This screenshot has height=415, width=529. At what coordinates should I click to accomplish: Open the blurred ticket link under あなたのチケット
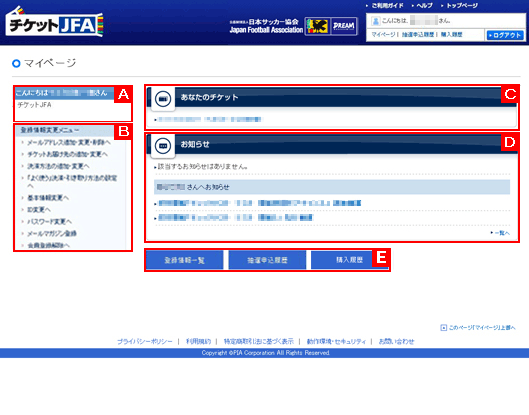[210, 119]
